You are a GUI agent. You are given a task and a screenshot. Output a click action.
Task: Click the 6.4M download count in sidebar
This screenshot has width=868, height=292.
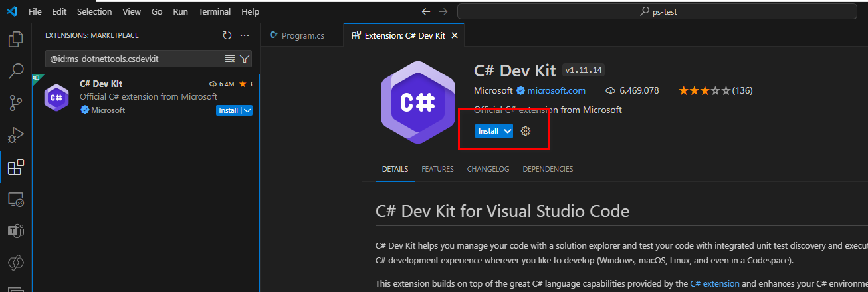coord(222,84)
